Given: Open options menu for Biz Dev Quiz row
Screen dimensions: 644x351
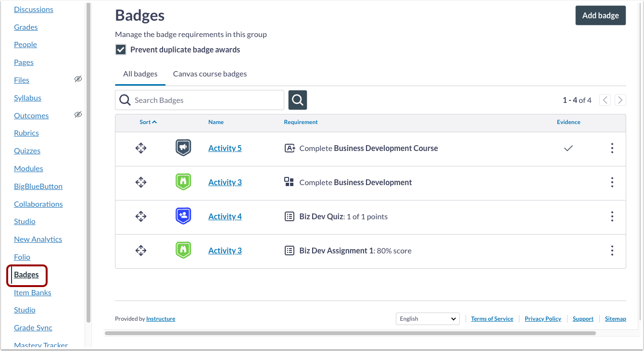Looking at the screenshot, I should (612, 216).
